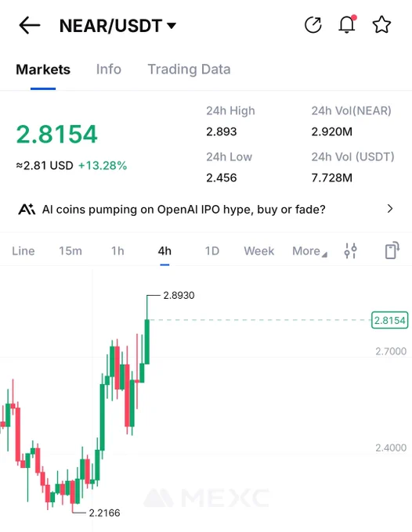This screenshot has height=532, width=412.
Task: Choose the 15m timeframe
Action: (x=70, y=251)
